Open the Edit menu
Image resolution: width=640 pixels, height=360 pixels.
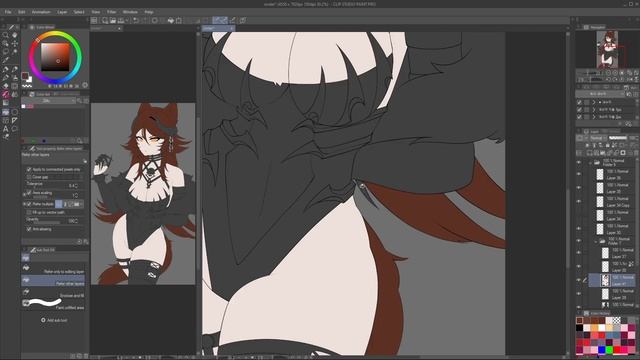point(22,12)
